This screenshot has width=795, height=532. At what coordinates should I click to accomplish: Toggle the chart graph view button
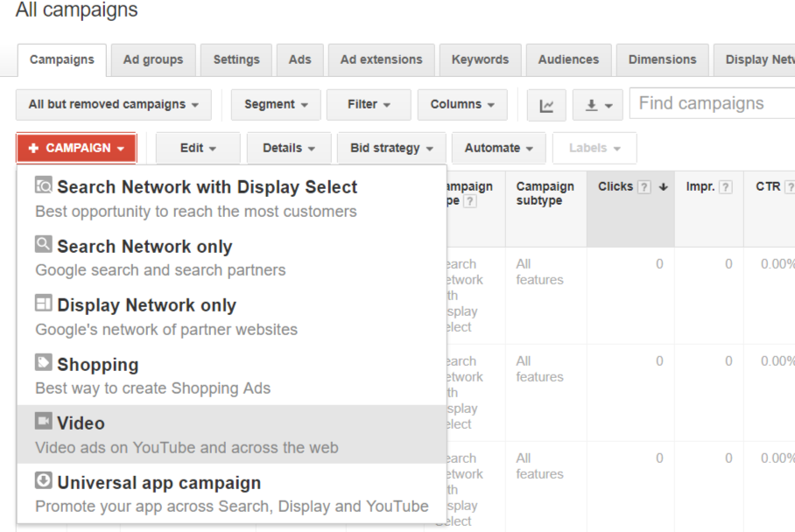546,105
